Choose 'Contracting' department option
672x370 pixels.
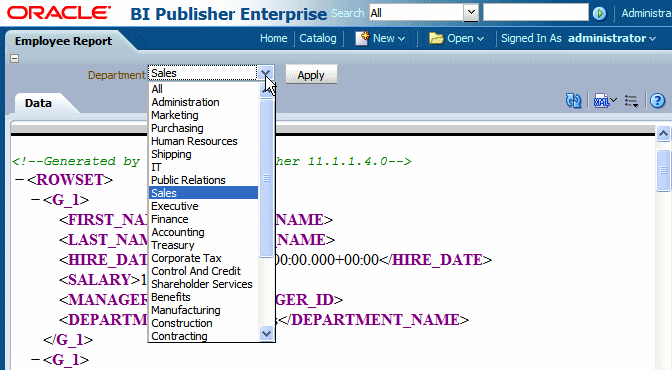coord(204,336)
